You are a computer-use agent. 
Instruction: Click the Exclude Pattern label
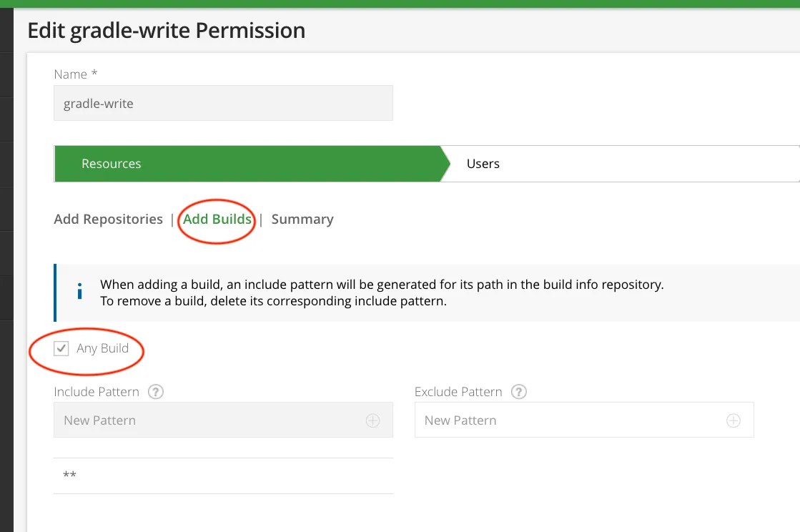(458, 392)
